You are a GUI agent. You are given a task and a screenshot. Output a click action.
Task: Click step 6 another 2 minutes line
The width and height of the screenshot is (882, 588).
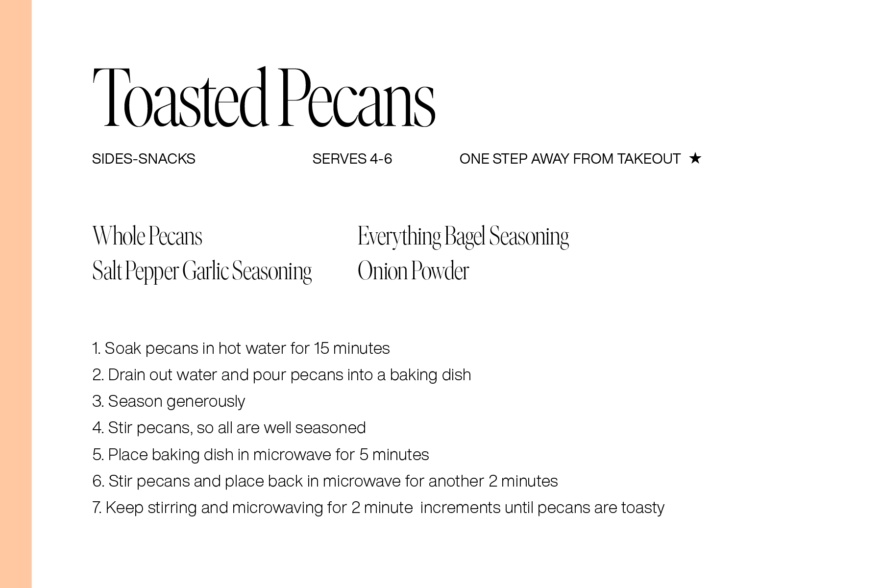[x=325, y=481]
